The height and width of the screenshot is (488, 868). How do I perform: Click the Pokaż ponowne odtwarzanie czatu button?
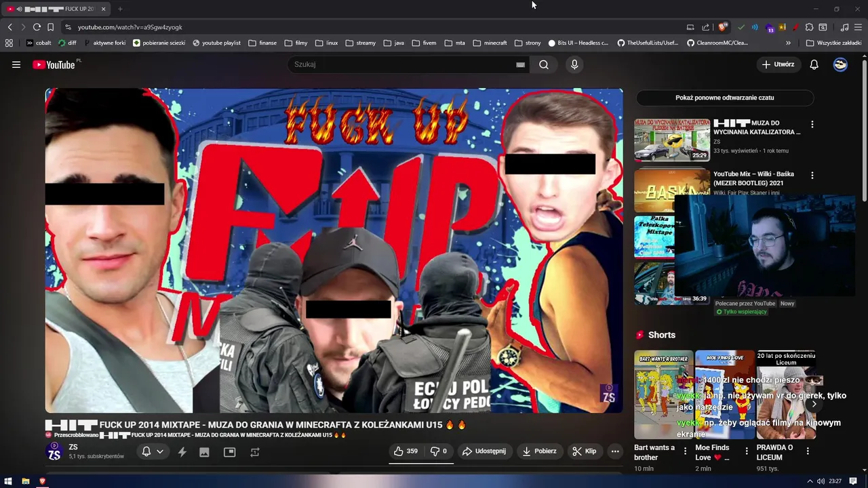tap(725, 98)
